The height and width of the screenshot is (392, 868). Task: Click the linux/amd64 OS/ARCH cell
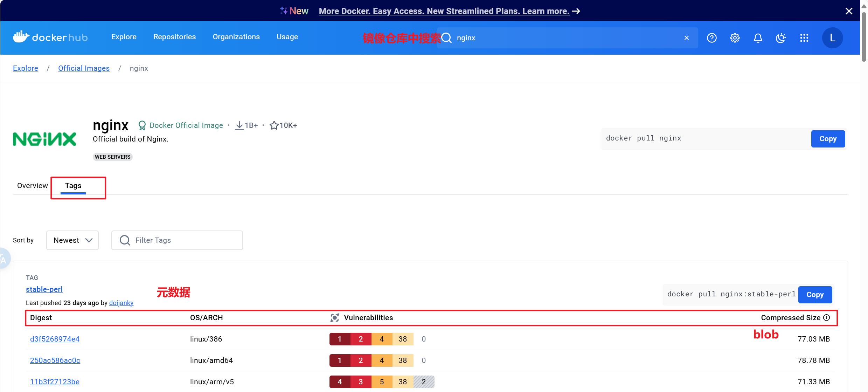point(211,360)
